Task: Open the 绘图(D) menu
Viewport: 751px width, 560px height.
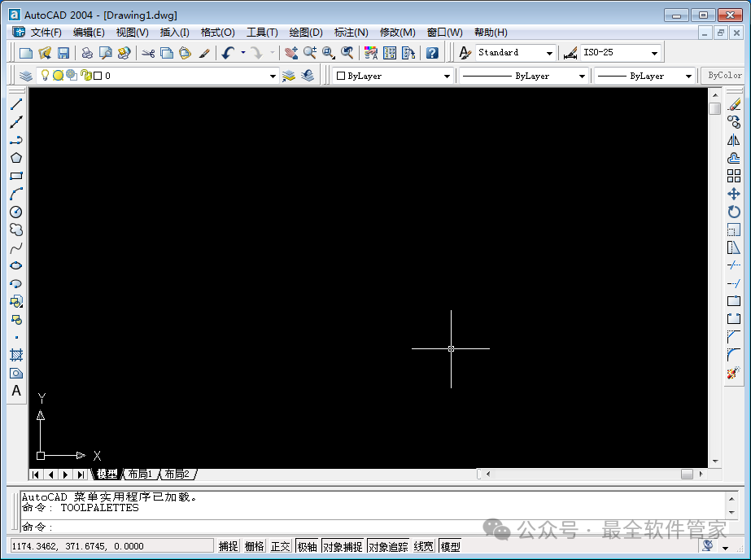Action: click(306, 33)
